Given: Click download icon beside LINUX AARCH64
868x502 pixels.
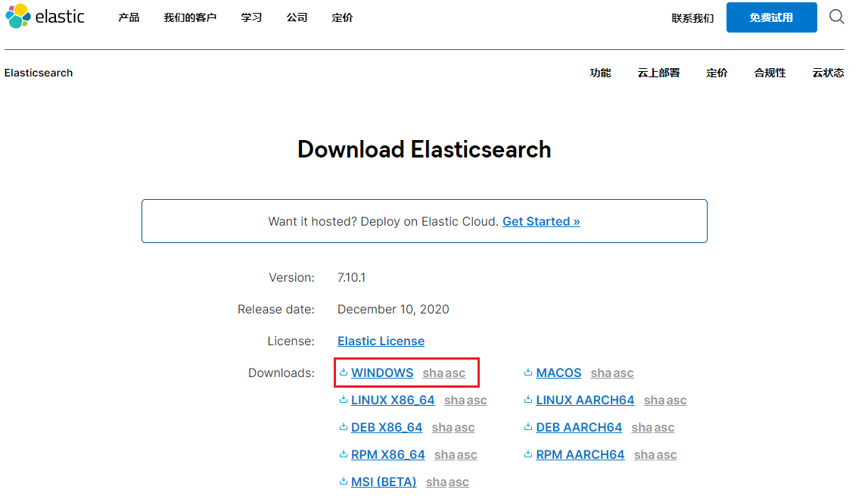Looking at the screenshot, I should (x=528, y=400).
